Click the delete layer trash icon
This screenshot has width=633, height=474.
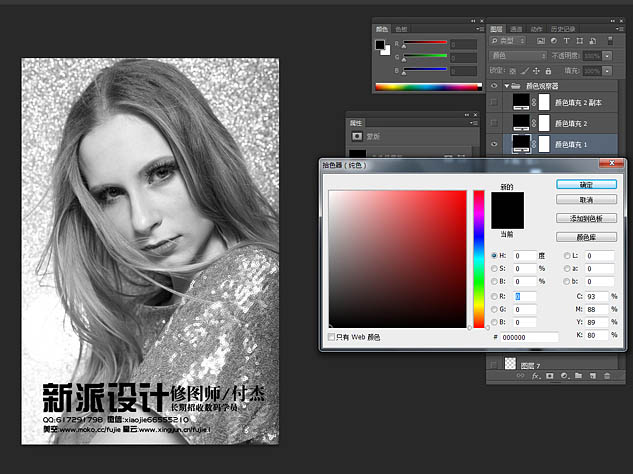(x=606, y=376)
